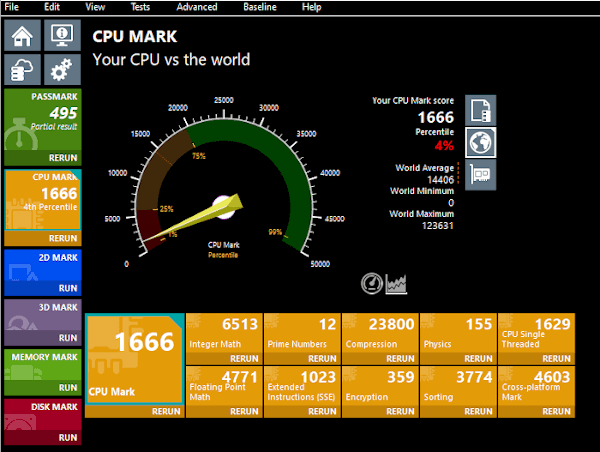This screenshot has width=600, height=452.
Task: Open the settings gears icon
Action: [62, 69]
